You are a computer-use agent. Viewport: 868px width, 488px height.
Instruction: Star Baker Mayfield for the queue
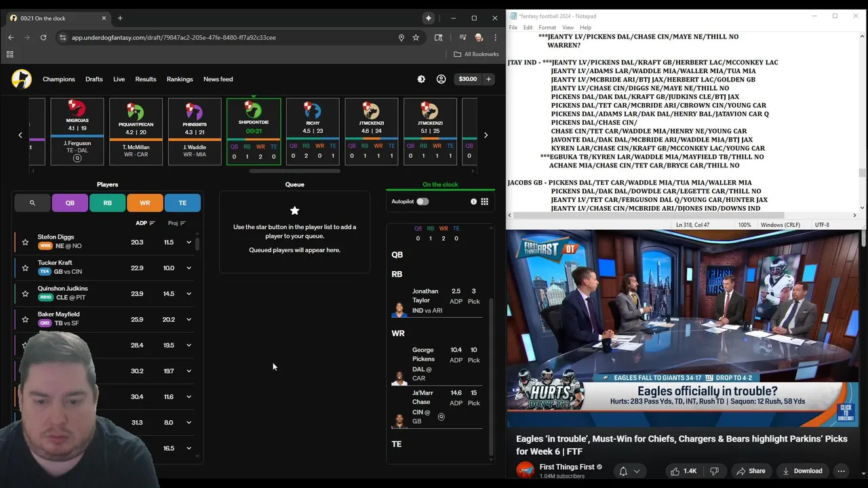(x=25, y=319)
